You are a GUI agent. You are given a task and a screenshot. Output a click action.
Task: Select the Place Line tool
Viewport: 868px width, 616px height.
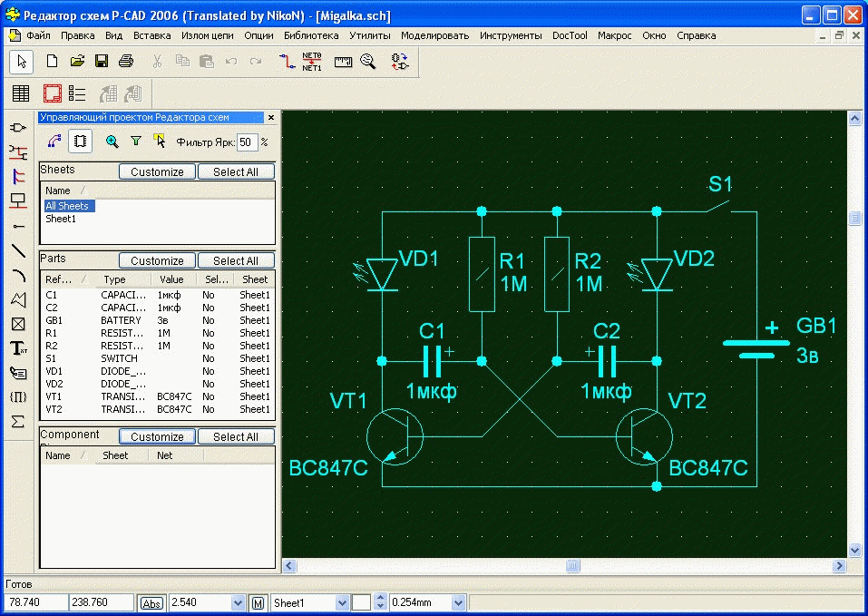click(18, 250)
